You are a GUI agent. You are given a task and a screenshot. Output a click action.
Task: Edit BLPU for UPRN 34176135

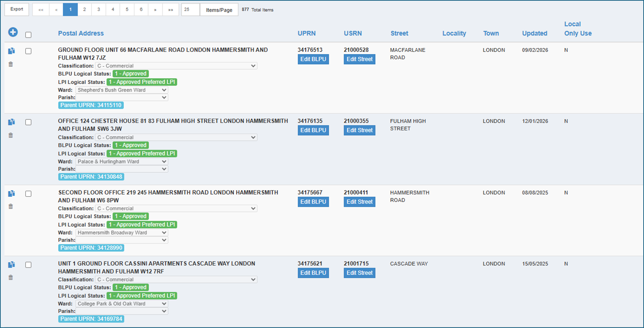coord(313,130)
